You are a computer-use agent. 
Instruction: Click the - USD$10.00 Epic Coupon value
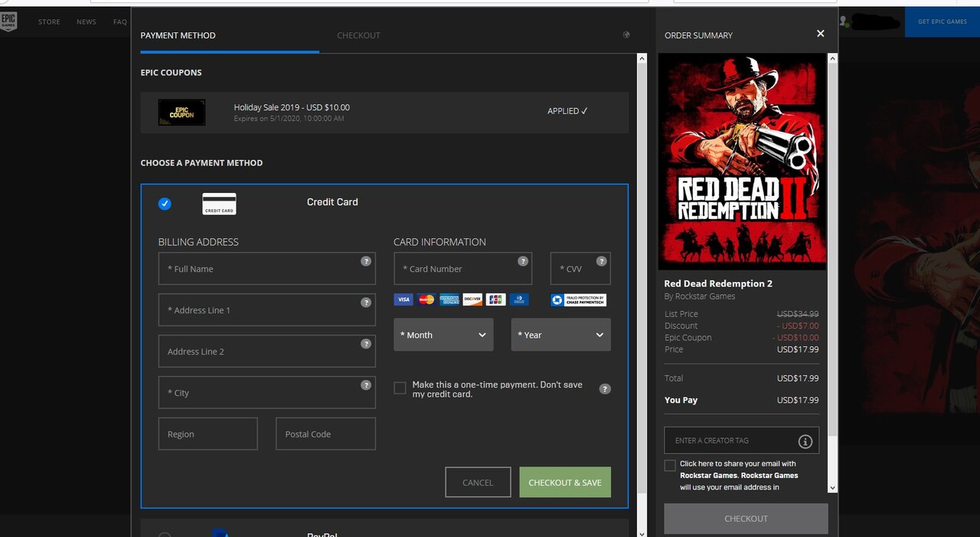(795, 338)
